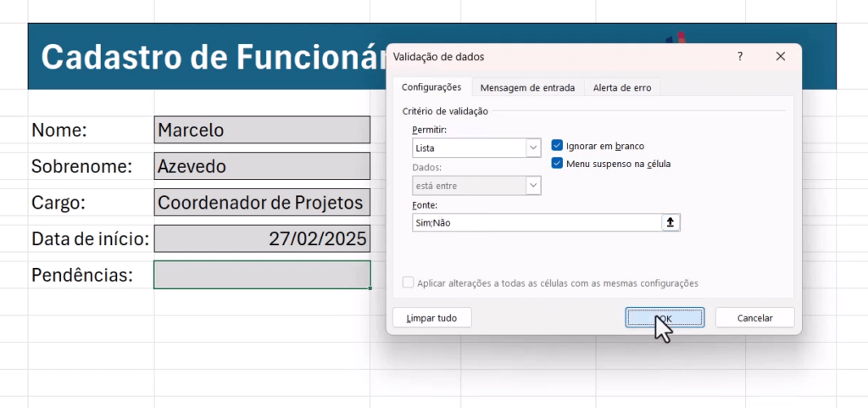Select the cell containing Marcelo
This screenshot has width=868, height=408.
coord(262,130)
